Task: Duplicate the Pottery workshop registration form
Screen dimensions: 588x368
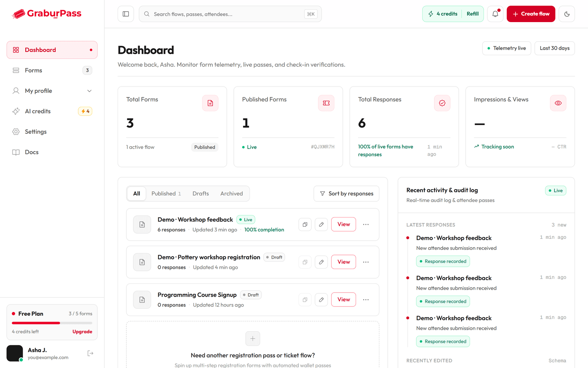Action: click(x=305, y=262)
